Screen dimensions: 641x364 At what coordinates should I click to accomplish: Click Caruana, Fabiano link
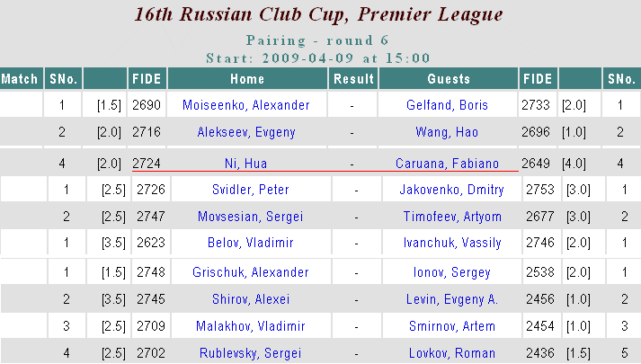pyautogui.click(x=449, y=163)
